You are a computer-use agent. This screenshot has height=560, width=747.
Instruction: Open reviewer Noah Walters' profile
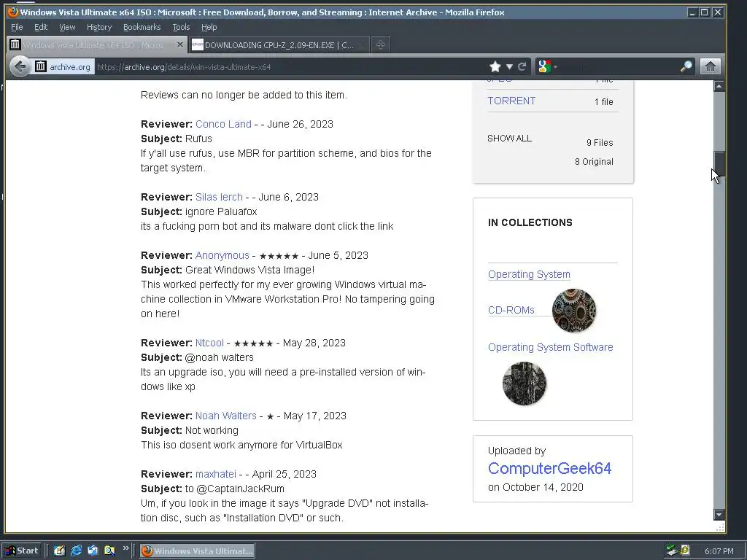coord(226,416)
